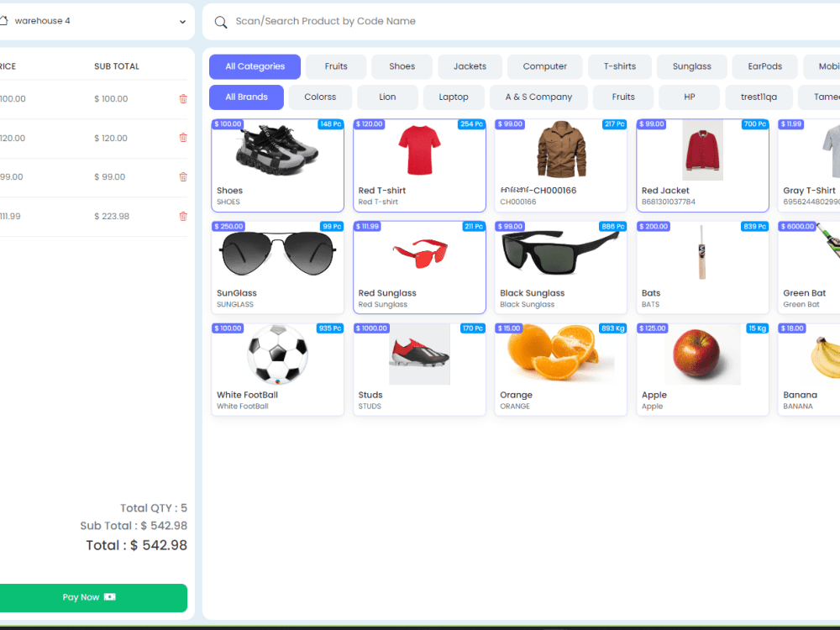This screenshot has width=840, height=630.
Task: Select the trestl1qa brand filter
Action: pyautogui.click(x=759, y=97)
